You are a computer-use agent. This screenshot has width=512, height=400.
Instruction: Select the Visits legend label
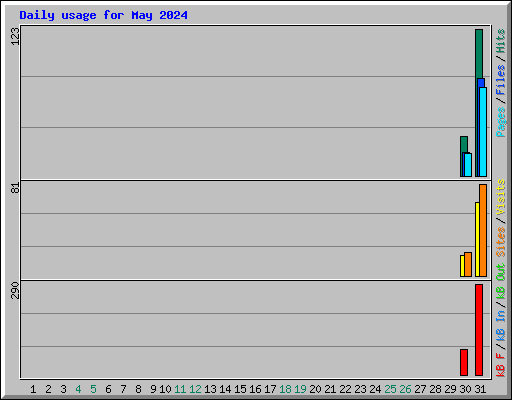click(x=501, y=197)
